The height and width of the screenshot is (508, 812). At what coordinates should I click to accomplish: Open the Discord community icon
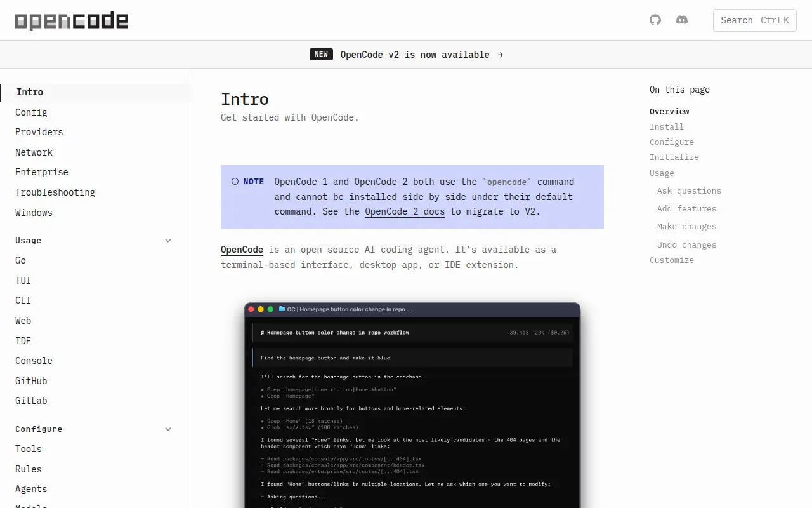[682, 20]
